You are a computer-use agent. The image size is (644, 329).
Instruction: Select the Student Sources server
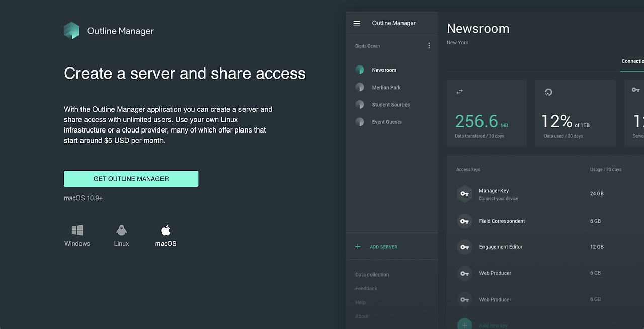tap(391, 105)
